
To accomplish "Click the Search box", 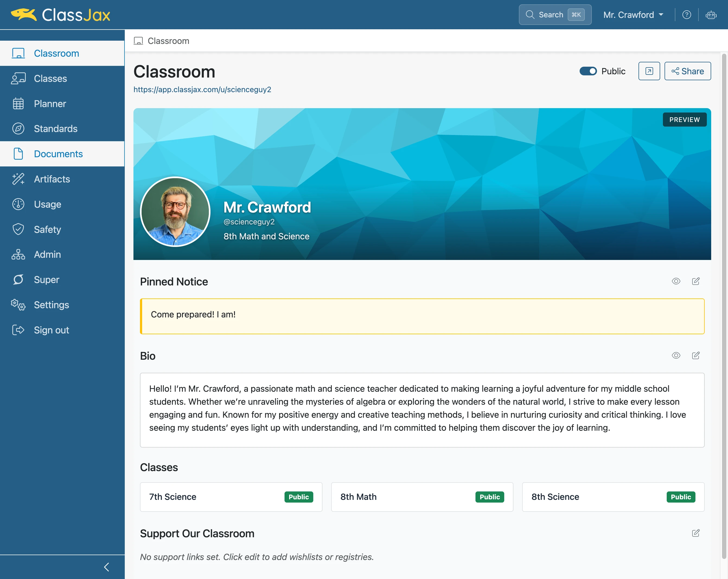I will pos(555,15).
